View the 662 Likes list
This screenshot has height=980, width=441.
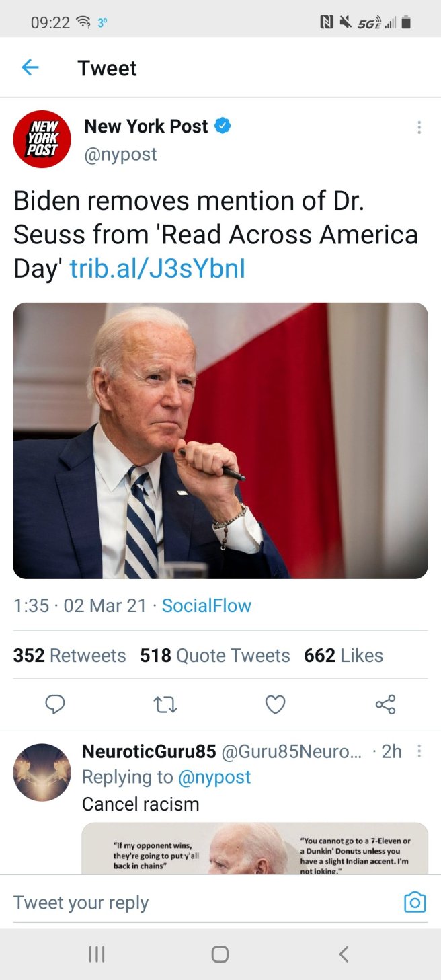pyautogui.click(x=343, y=655)
